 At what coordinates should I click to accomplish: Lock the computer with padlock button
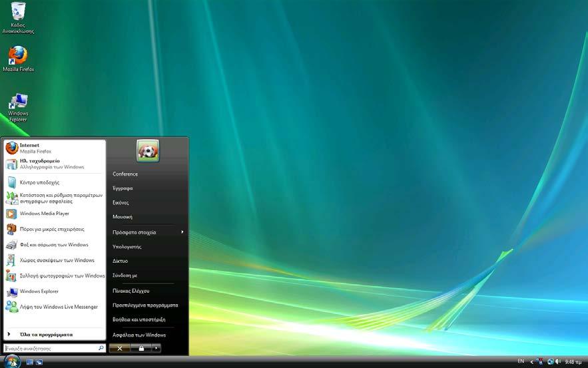tap(141, 349)
